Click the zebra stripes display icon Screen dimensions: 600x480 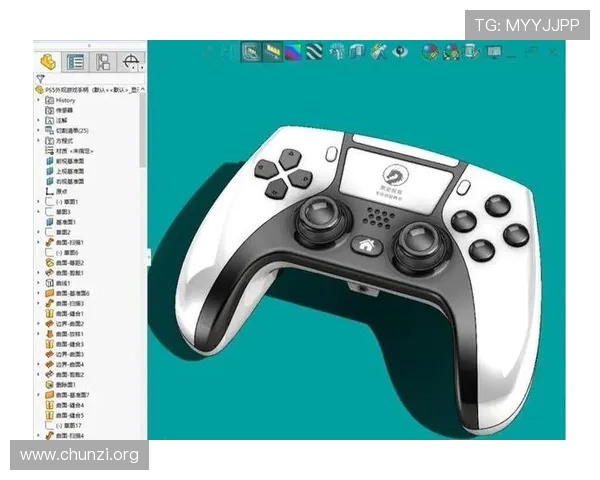[x=314, y=51]
